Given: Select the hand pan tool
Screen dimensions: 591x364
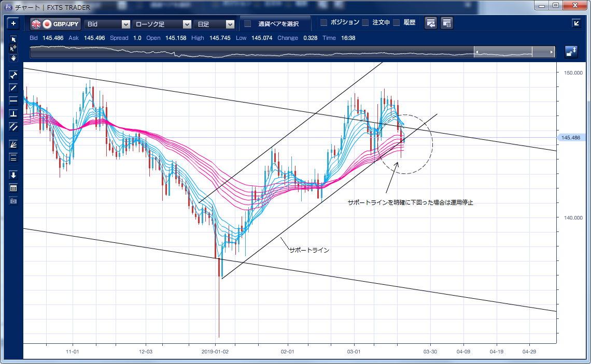Looking at the screenshot, I should point(13,57).
